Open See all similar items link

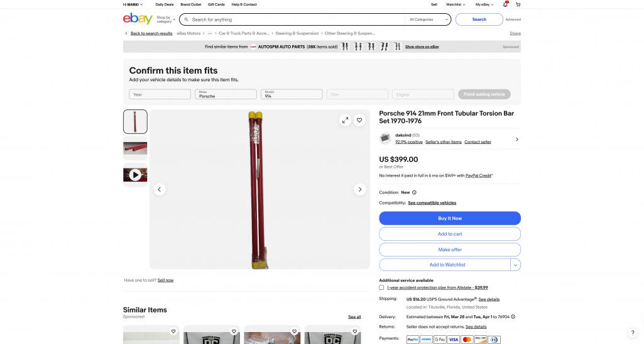click(x=354, y=317)
